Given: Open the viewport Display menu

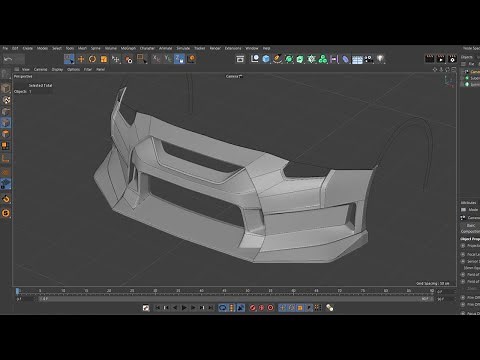Looking at the screenshot, I should [57, 69].
